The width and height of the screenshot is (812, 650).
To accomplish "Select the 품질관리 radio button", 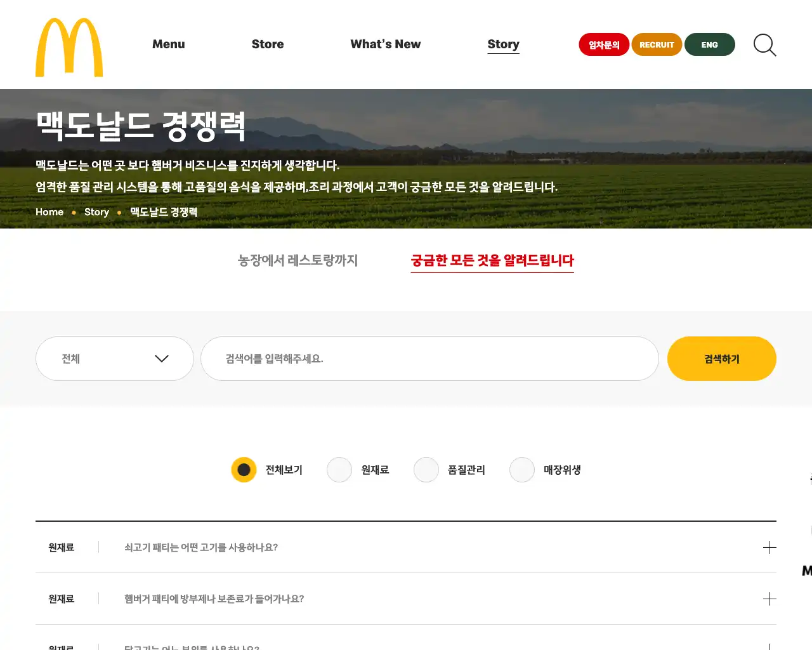I will click(x=426, y=470).
